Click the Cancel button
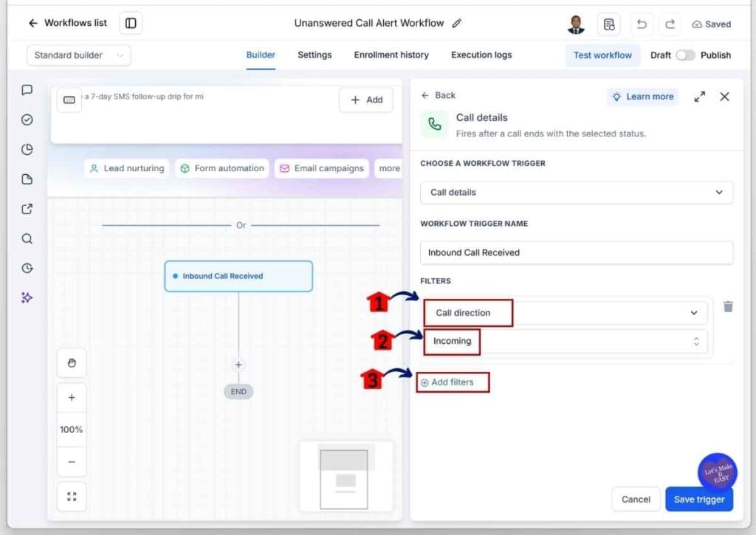The height and width of the screenshot is (535, 756). [x=636, y=500]
